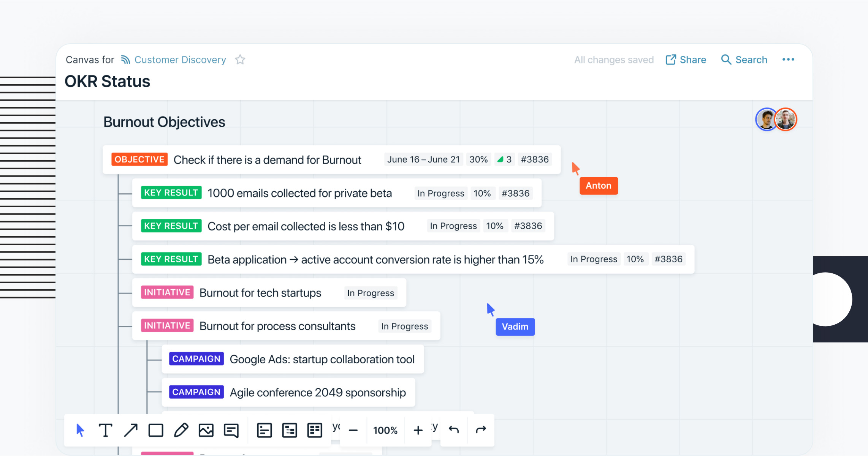868x456 pixels.
Task: Insert a card using the card icon
Action: tap(264, 430)
